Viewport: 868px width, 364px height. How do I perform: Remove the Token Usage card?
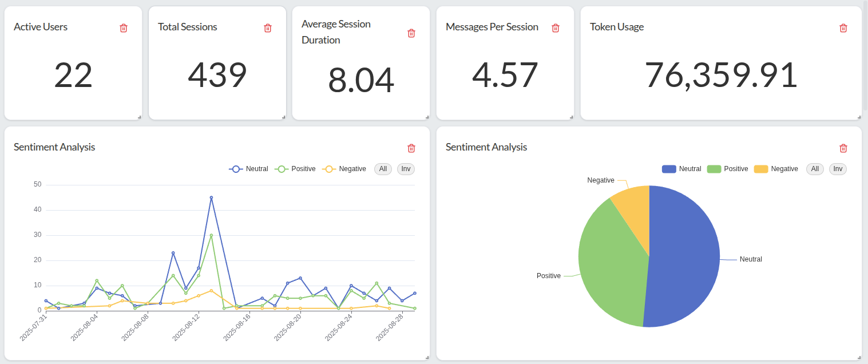[x=843, y=27]
